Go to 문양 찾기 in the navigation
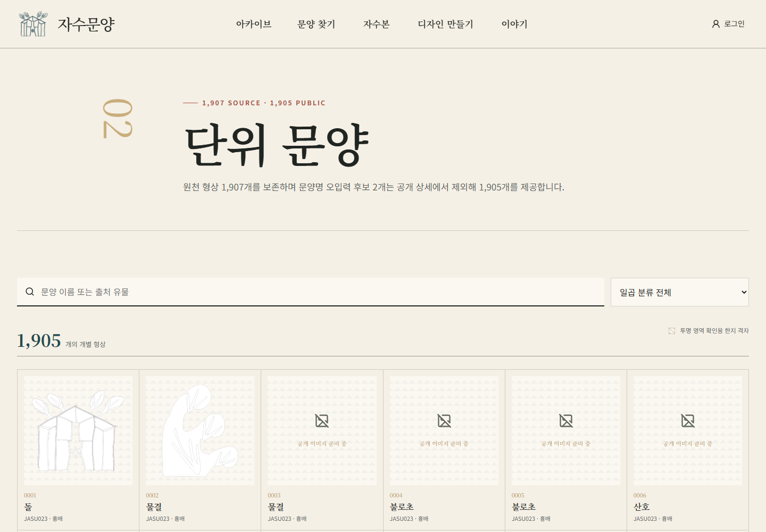Viewport: 766px width, 532px height. (x=317, y=24)
